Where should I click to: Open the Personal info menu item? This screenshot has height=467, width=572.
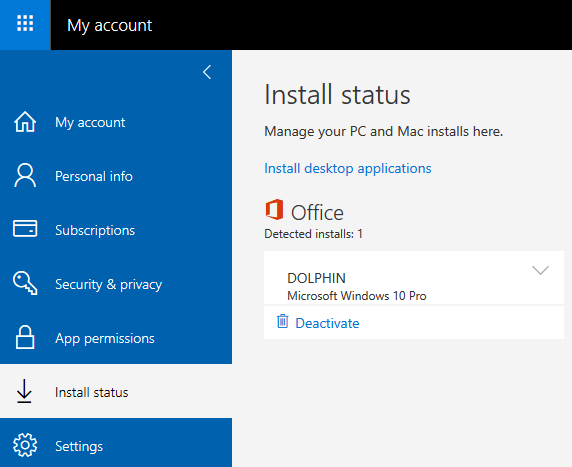coord(94,176)
